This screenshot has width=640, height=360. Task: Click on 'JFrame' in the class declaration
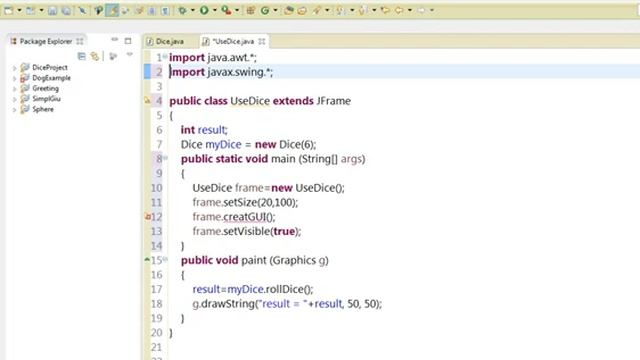333,101
